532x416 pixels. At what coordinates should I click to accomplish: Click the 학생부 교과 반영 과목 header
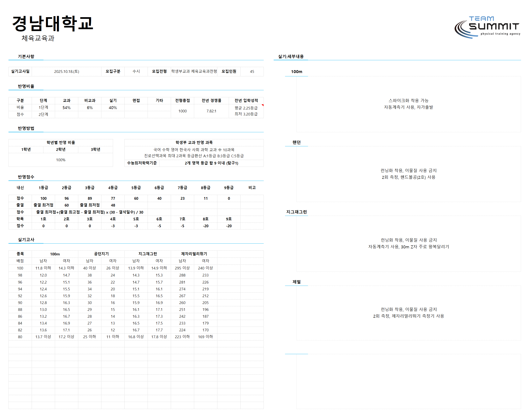pos(194,142)
